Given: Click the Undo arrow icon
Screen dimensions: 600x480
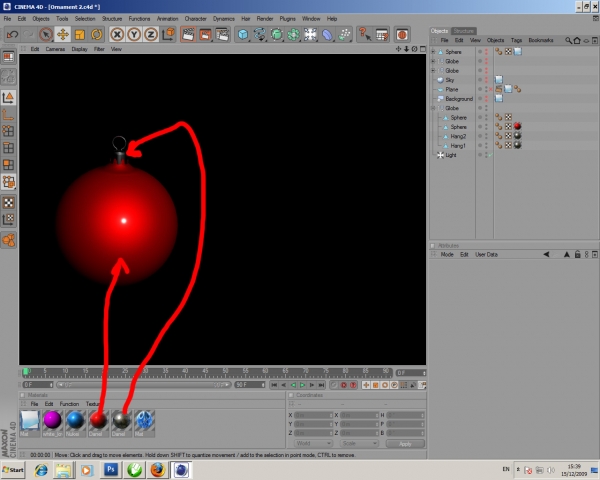Looking at the screenshot, I should point(12,34).
